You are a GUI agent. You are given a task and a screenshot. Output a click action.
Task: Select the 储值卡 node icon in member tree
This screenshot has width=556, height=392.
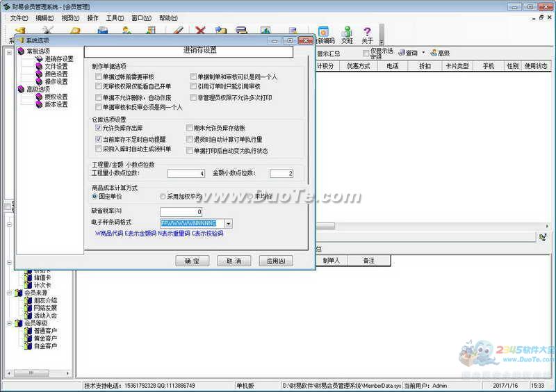point(28,277)
